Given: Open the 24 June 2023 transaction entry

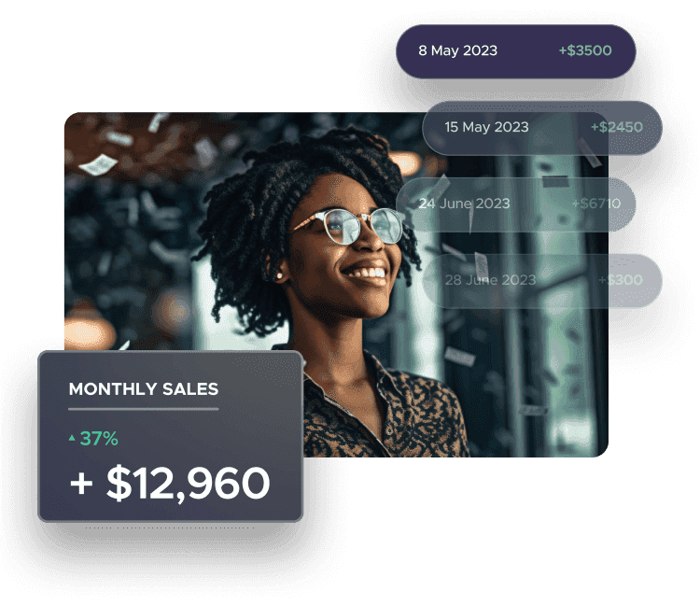Looking at the screenshot, I should 515,204.
